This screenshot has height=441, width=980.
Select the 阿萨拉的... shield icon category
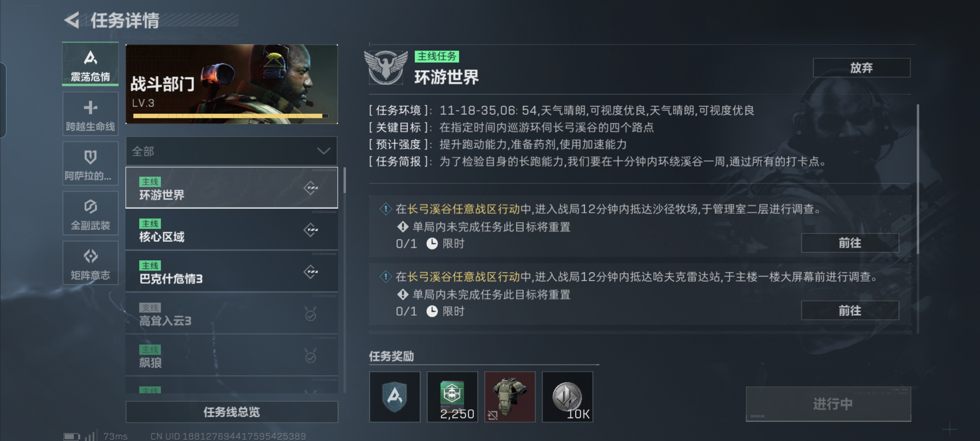coord(90,164)
